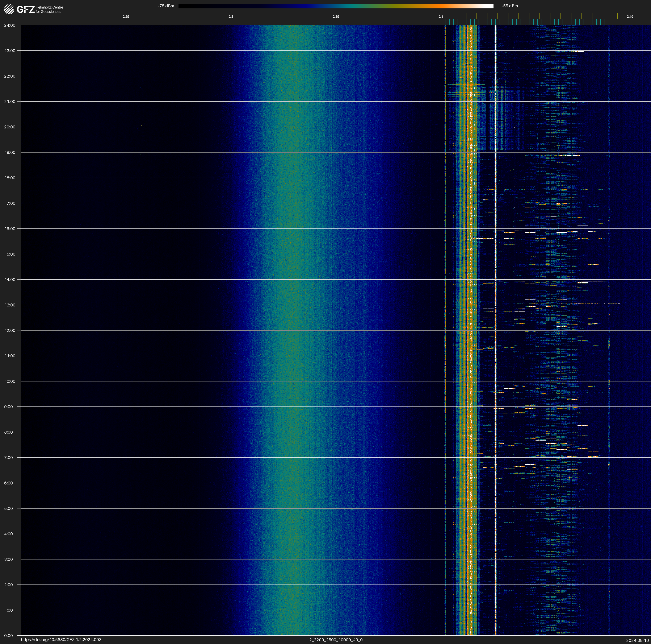This screenshot has height=644, width=651.
Task: Select the 19:00 time axis label
Action: [x=10, y=152]
